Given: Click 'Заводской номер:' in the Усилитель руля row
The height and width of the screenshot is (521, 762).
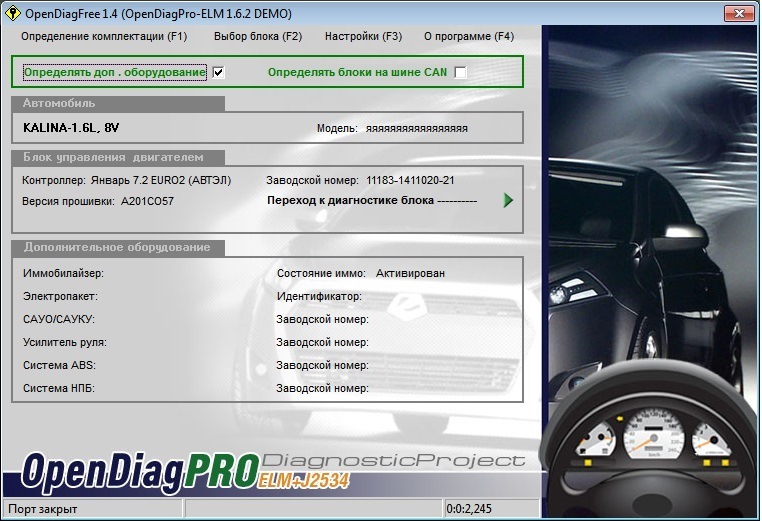Looking at the screenshot, I should tap(323, 342).
